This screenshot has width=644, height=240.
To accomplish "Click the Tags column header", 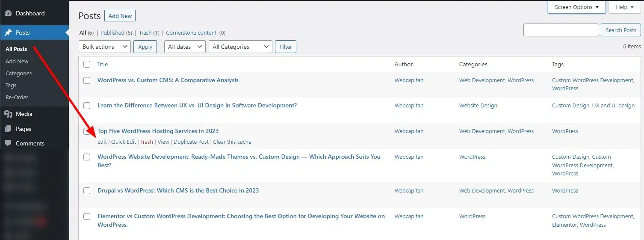I will (558, 64).
